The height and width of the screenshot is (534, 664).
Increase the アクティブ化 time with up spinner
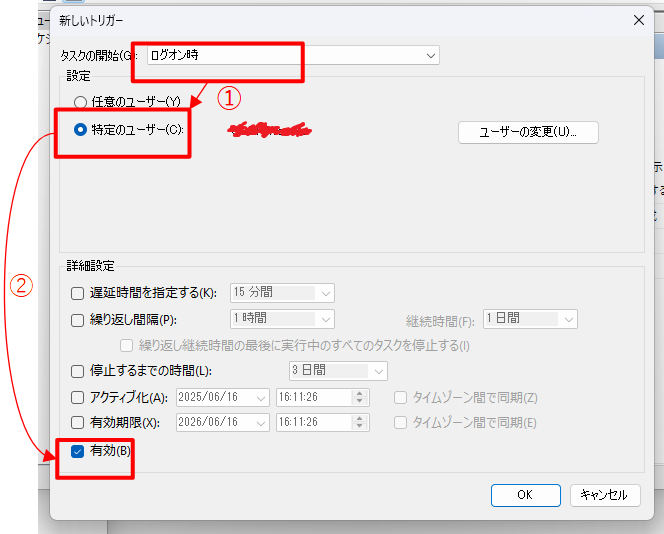pos(360,393)
